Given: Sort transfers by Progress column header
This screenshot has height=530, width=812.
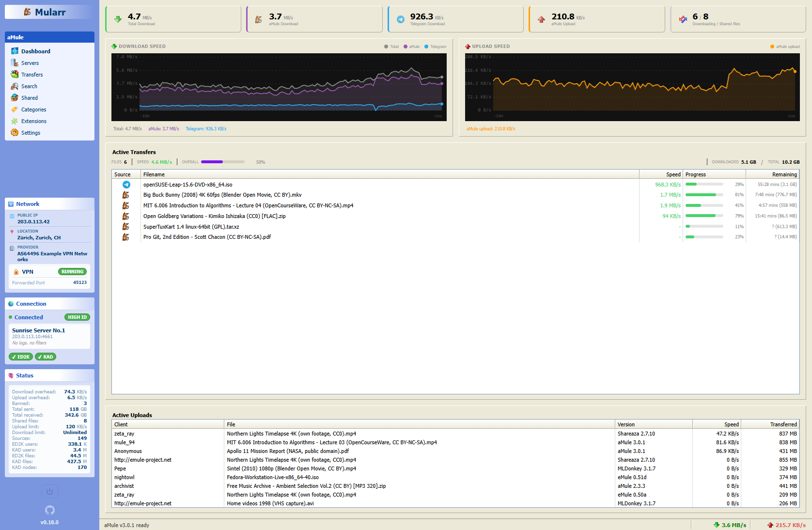Looking at the screenshot, I should tap(714, 174).
